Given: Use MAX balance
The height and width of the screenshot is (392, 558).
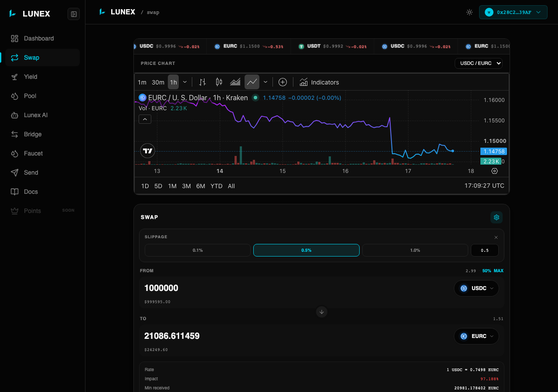Looking at the screenshot, I should (499, 271).
